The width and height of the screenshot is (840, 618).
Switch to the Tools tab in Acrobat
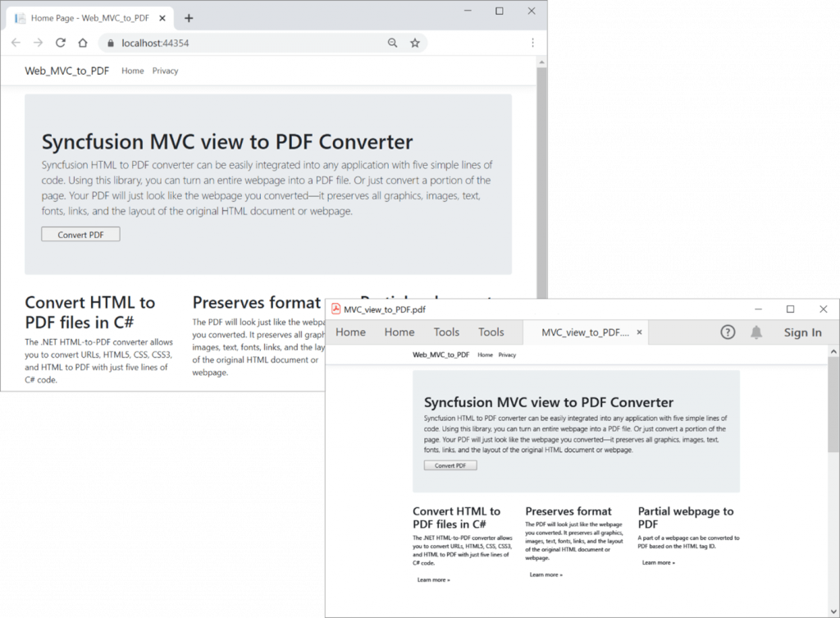click(446, 332)
